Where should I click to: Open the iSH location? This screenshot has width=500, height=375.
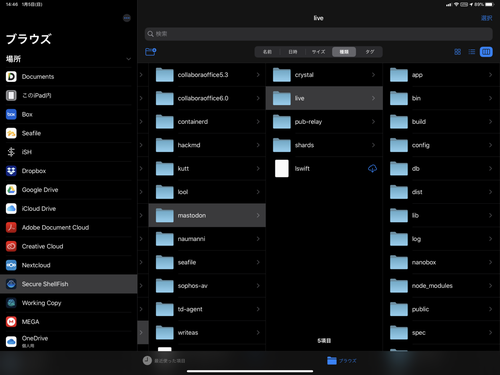(68, 152)
